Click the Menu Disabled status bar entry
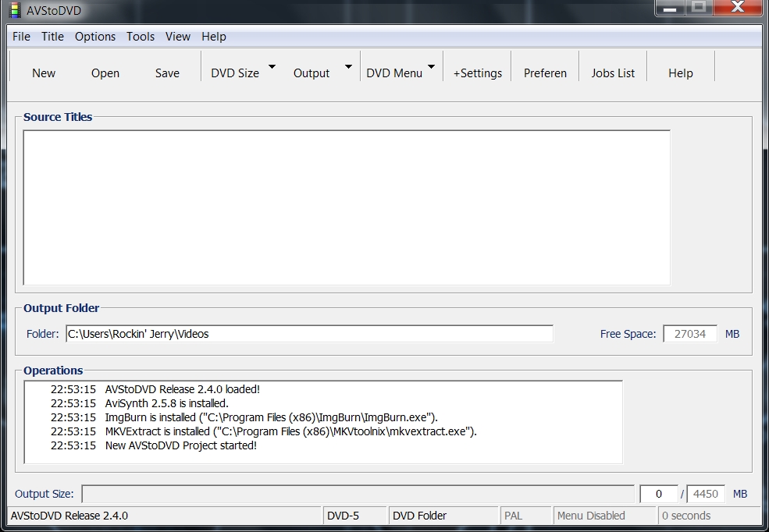769x532 pixels. tap(605, 516)
